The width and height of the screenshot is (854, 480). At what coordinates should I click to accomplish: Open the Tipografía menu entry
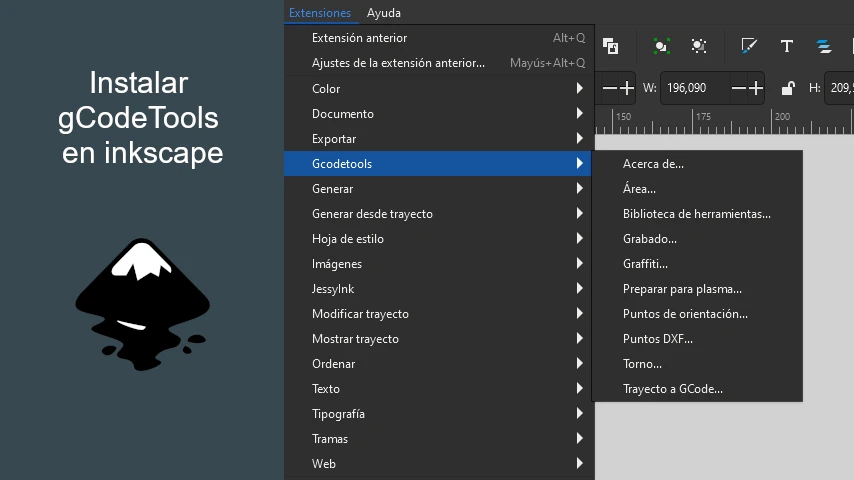tap(437, 414)
